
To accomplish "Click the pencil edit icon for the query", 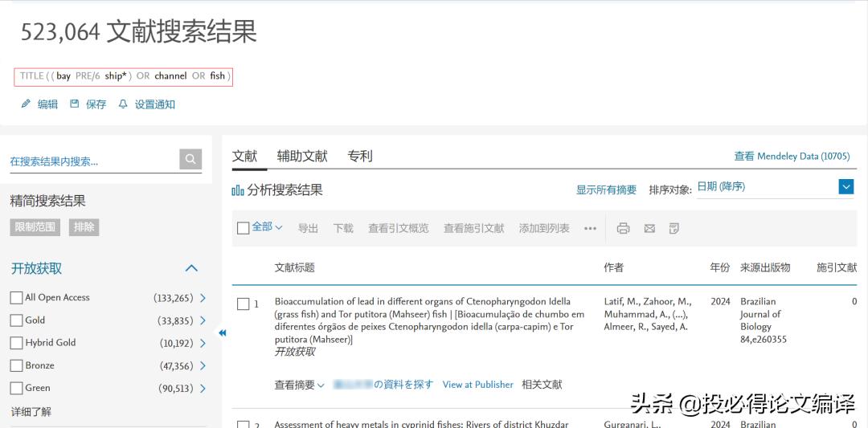I will coord(26,104).
